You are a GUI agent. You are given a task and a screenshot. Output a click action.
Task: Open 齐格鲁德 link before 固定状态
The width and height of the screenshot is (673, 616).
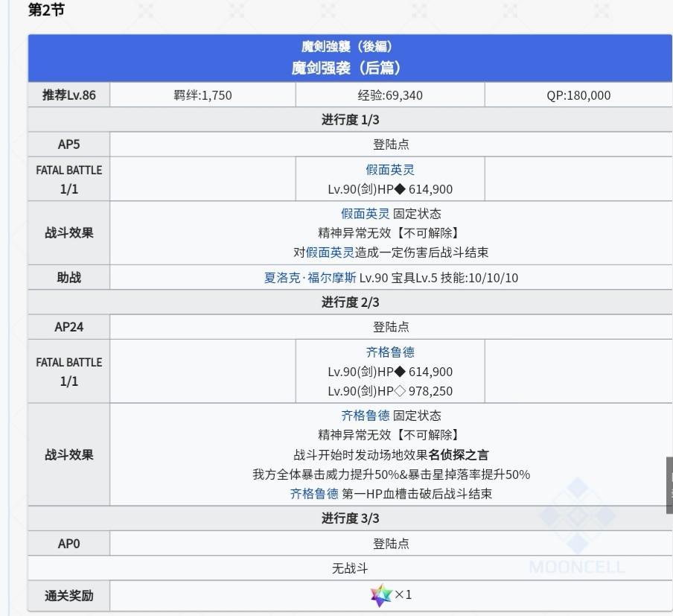pos(366,416)
